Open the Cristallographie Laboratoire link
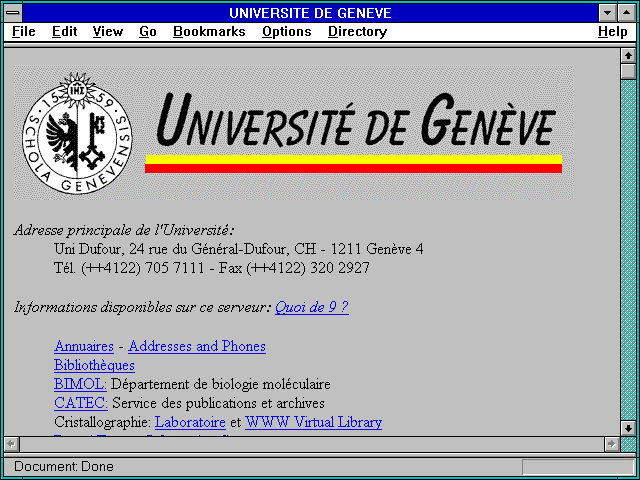This screenshot has height=480, width=640. click(190, 422)
